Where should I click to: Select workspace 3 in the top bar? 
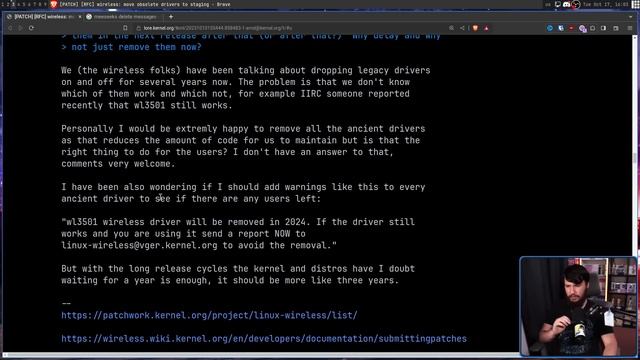click(13, 4)
